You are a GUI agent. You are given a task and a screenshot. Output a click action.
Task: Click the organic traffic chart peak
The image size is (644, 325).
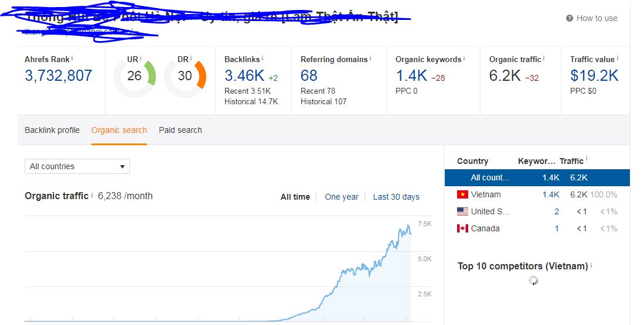408,225
